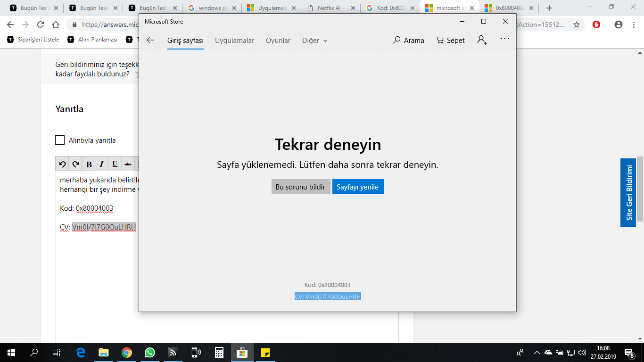The height and width of the screenshot is (362, 644).
Task: Click the volume icon in system tray
Action: 582,352
